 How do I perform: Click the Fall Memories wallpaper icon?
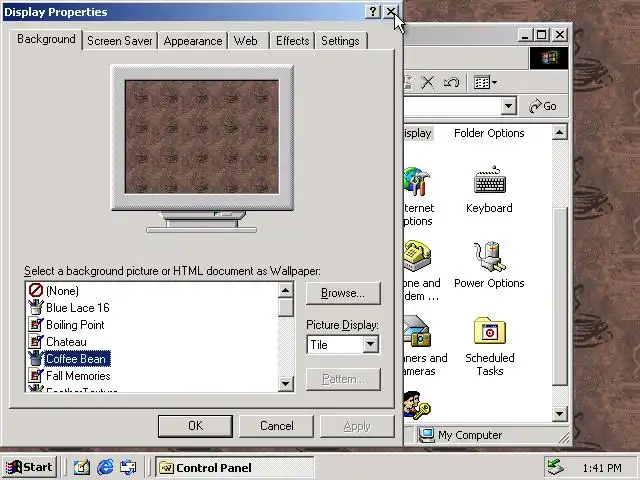(36, 376)
